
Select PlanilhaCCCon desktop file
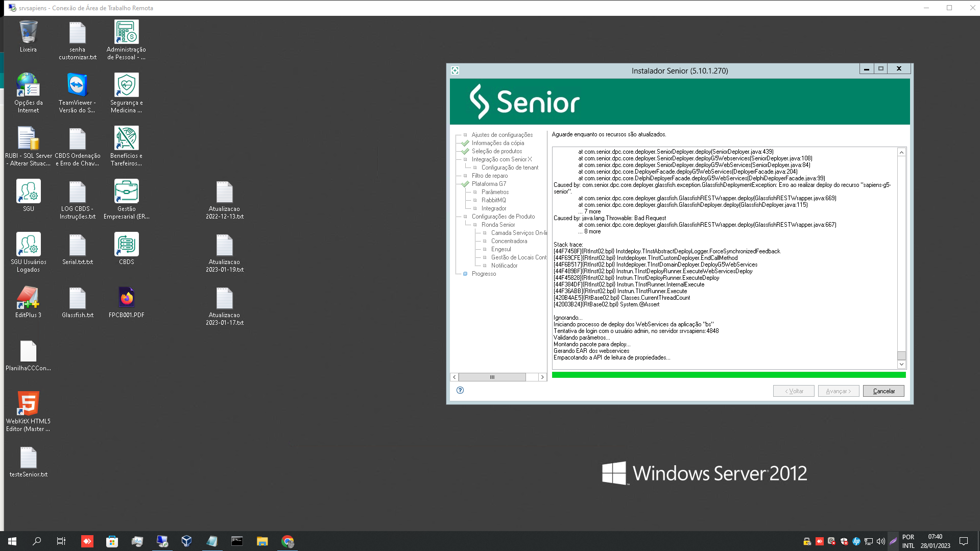(x=28, y=355)
